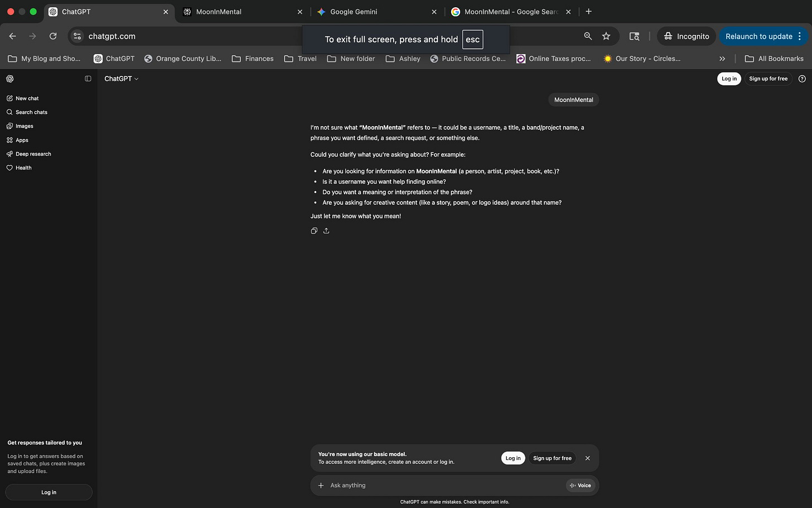
Task: Click Log in in the basic model banner
Action: (513, 458)
